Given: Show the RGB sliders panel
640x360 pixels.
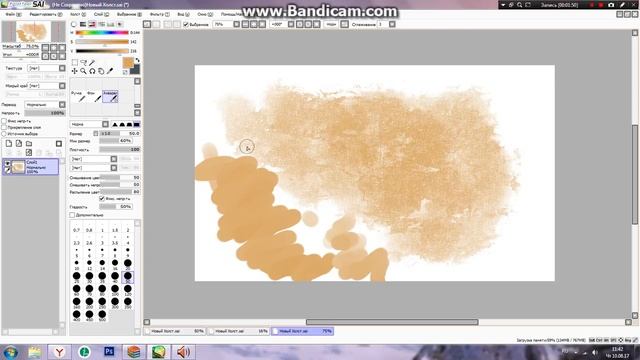Looking at the screenshot, I should click(83, 24).
